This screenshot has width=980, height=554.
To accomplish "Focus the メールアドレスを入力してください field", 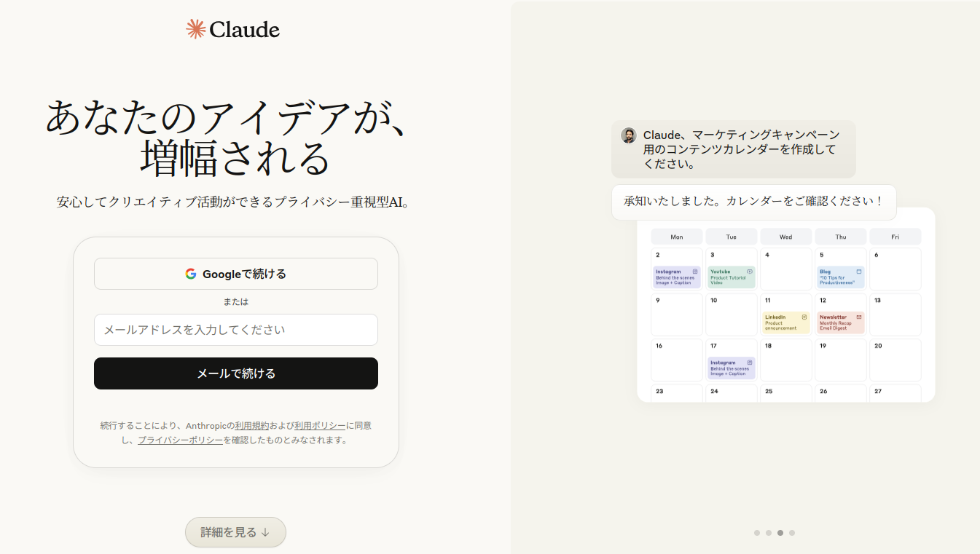I will [x=236, y=330].
